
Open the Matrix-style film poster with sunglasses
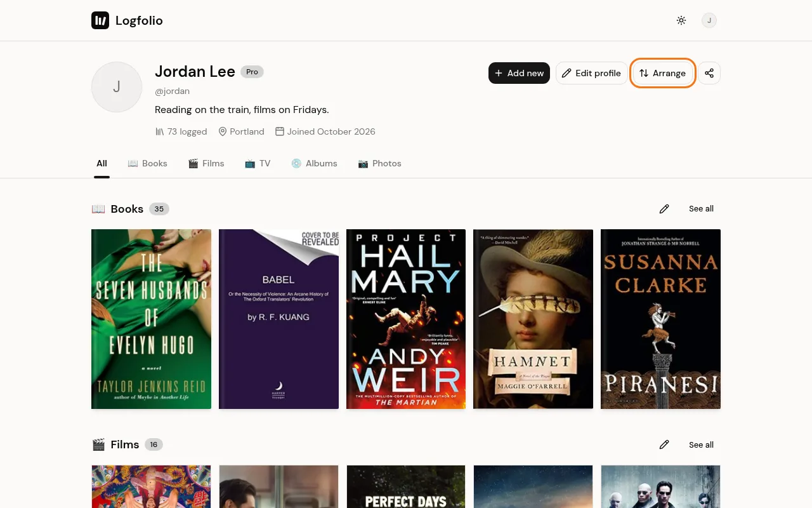point(660,486)
